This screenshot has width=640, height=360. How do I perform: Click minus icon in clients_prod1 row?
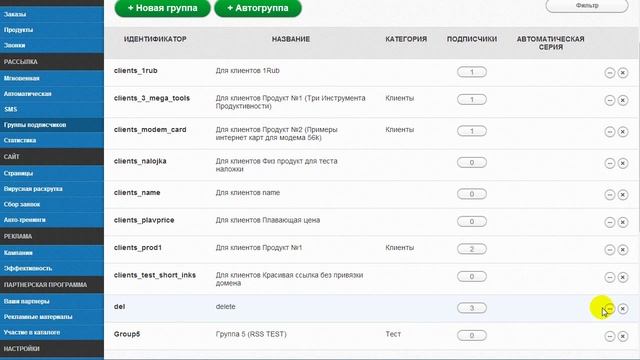coord(610,249)
